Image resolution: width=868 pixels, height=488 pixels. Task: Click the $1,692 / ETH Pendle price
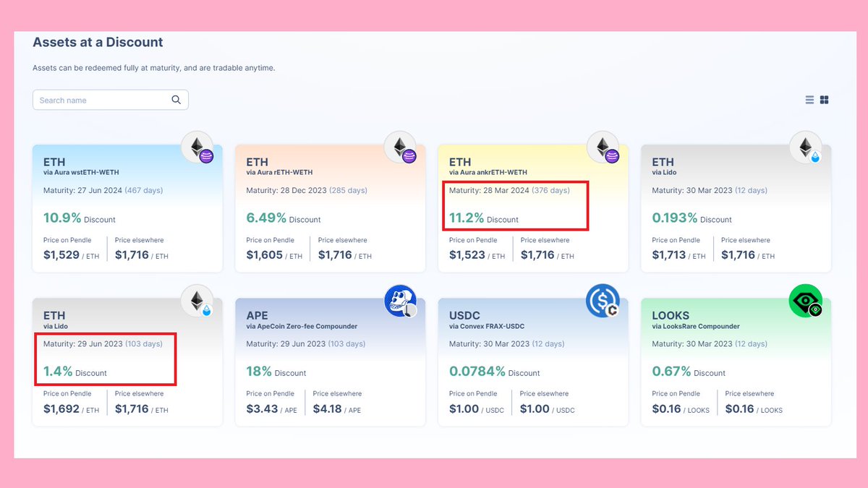click(71, 409)
